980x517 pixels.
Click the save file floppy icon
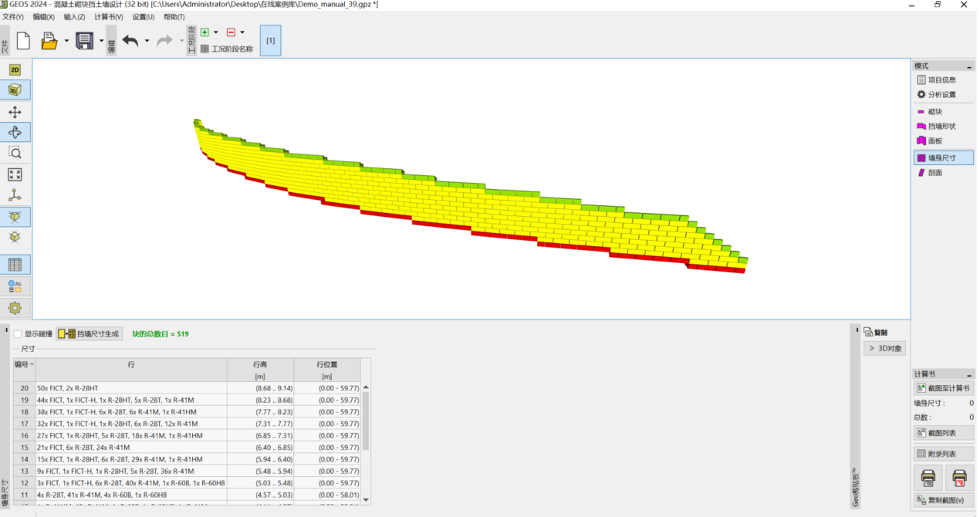tap(84, 41)
